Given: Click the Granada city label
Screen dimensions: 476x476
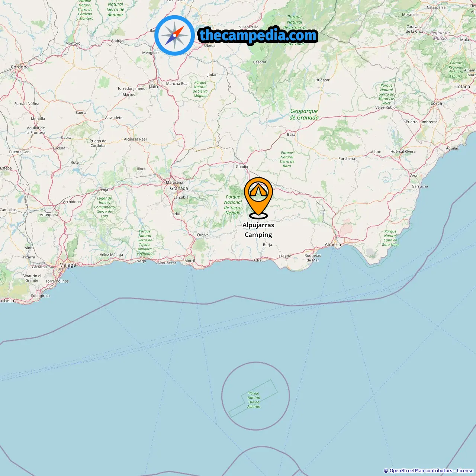Looking at the screenshot, I should pos(179,189).
